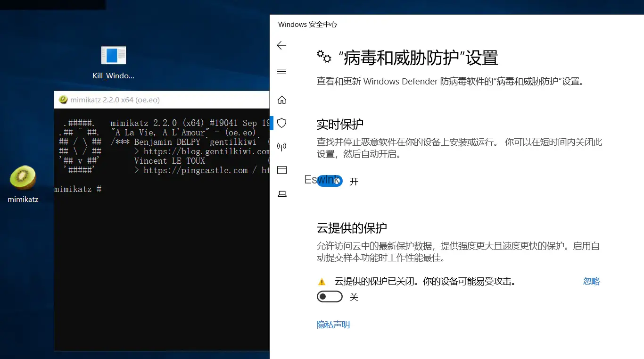Open firewall and network protection icon
Viewport: 644px width, 359px height.
[x=282, y=147]
